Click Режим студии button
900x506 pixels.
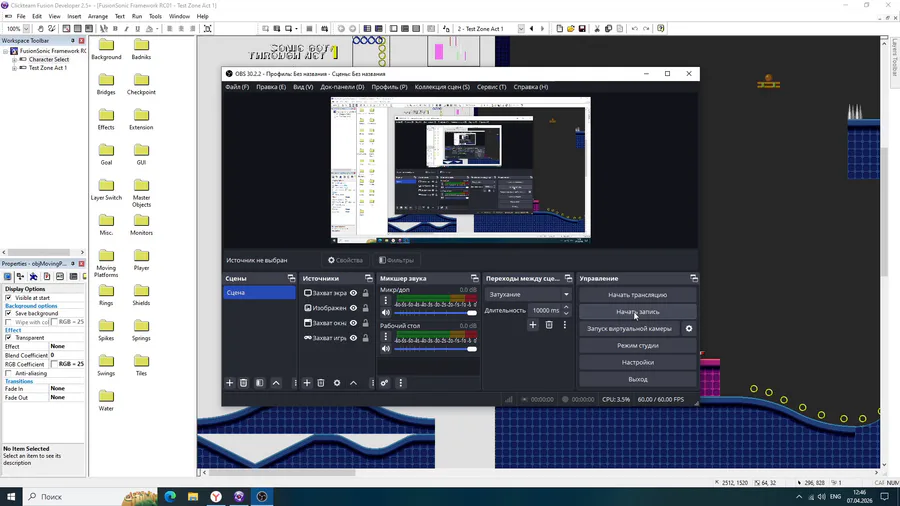[638, 345]
